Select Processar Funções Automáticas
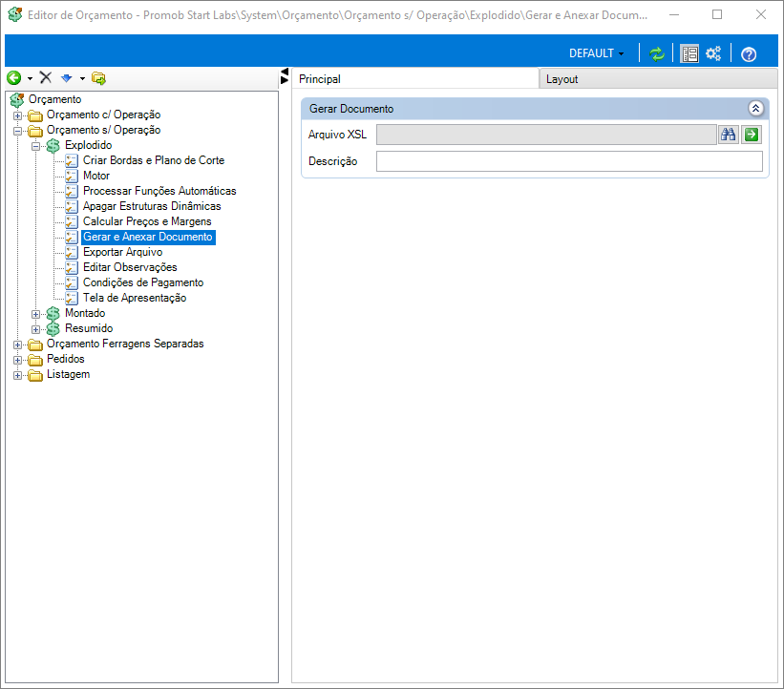Screen dimensions: 784x689 pos(159,191)
